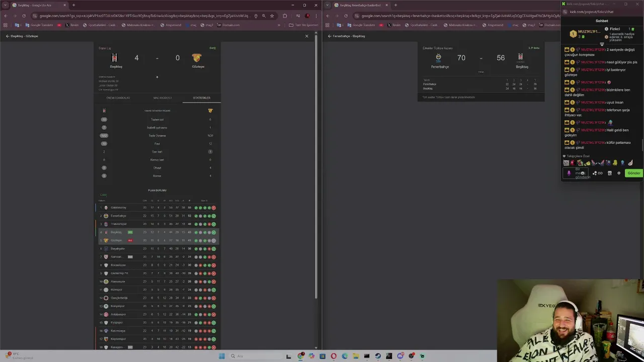The height and width of the screenshot is (362, 644).
Task: Select Kocaelispor row in standings table
Action: pyautogui.click(x=157, y=265)
